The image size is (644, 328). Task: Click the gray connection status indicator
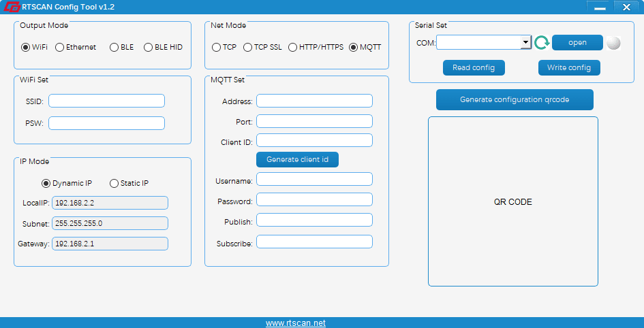click(x=613, y=43)
